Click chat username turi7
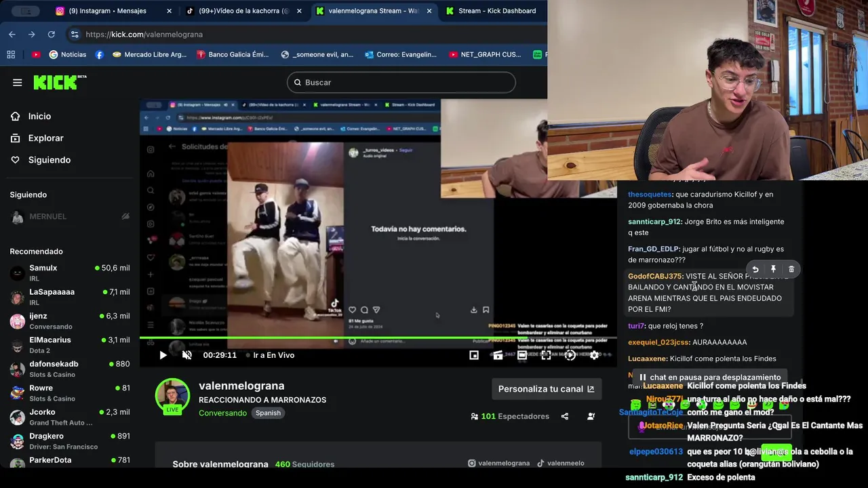 click(x=635, y=326)
